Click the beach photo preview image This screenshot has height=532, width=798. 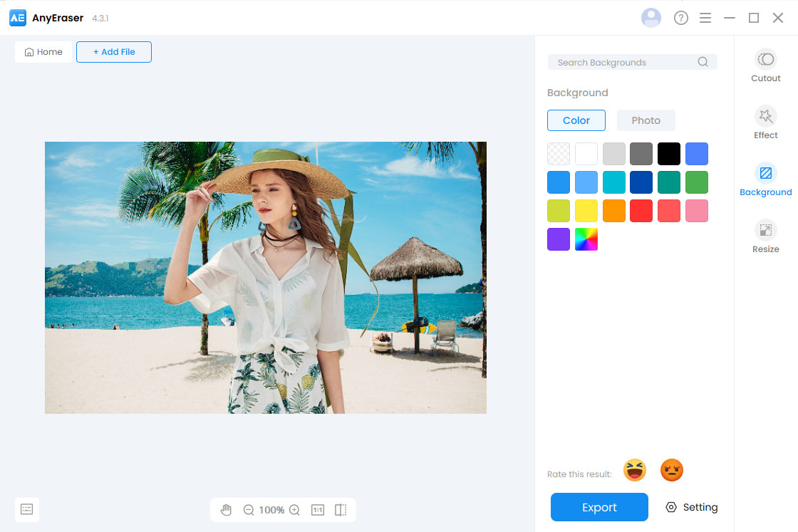click(x=266, y=277)
